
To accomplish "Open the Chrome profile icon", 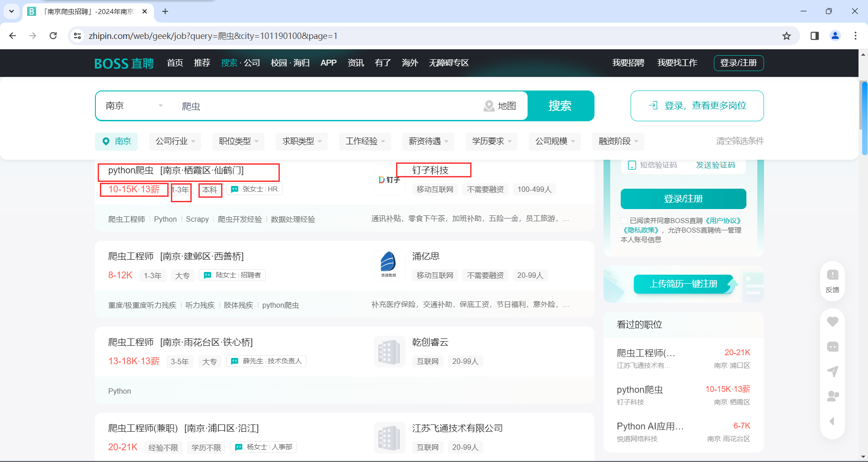I will coord(835,36).
